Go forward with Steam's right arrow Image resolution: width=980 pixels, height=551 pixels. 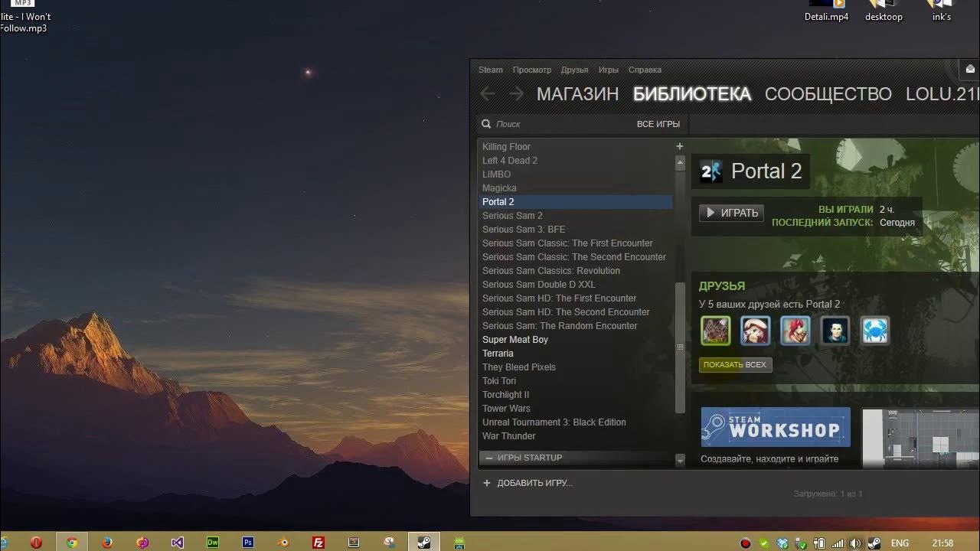coord(516,93)
